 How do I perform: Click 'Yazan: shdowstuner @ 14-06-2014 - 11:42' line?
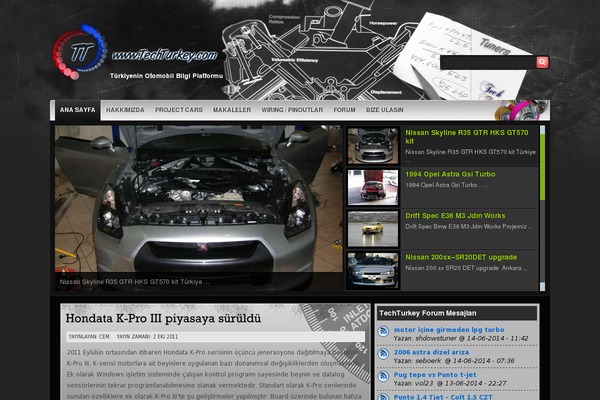point(461,338)
